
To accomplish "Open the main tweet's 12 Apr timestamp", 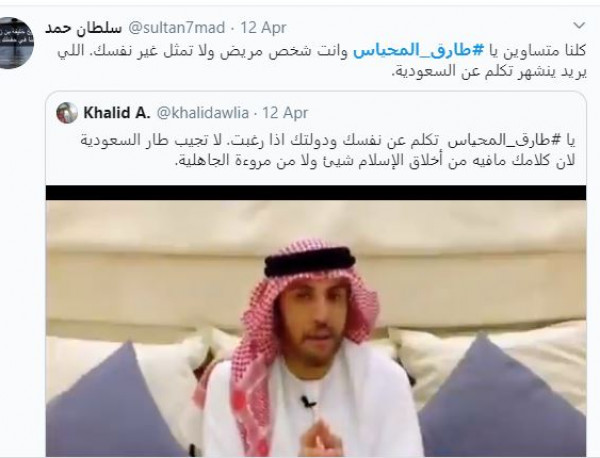I will click(x=263, y=28).
